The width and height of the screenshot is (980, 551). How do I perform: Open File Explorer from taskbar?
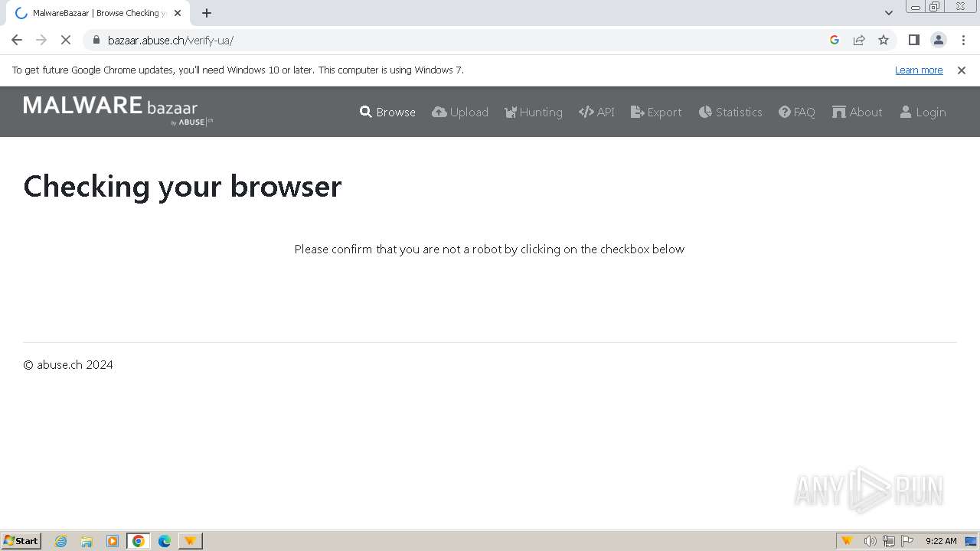click(x=87, y=541)
